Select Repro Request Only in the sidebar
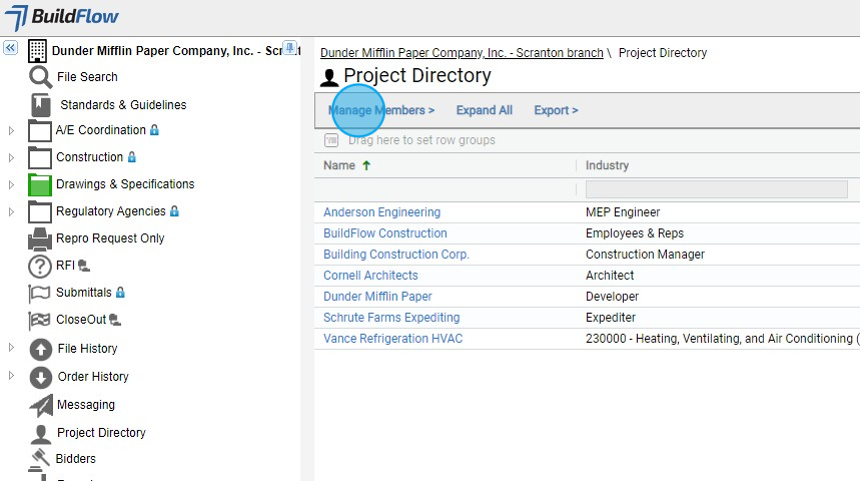The image size is (860, 481). 110,239
